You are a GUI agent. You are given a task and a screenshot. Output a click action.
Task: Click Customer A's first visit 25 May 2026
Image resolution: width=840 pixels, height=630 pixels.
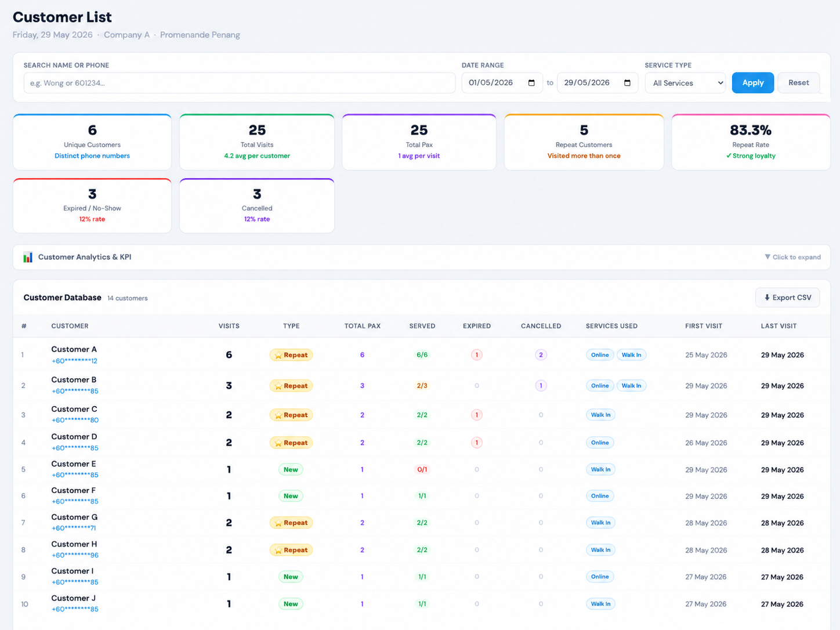[706, 355]
